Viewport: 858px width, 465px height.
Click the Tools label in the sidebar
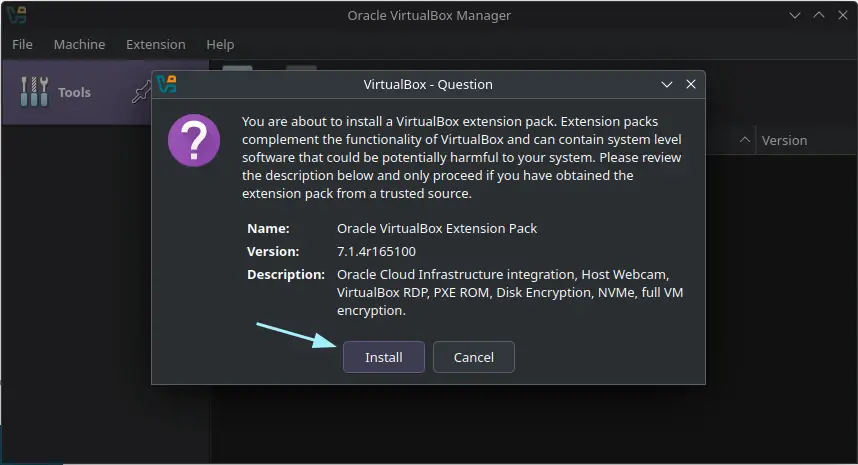74,92
